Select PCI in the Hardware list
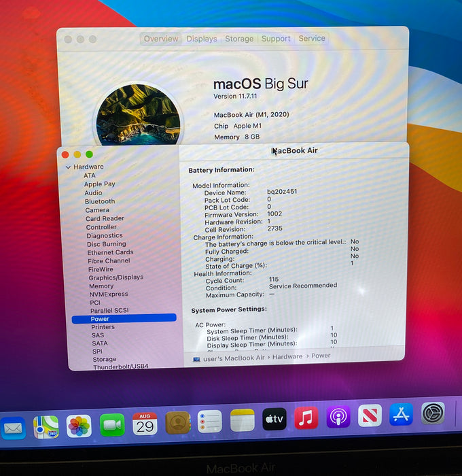Screen dimensions: 462x476 95,303
